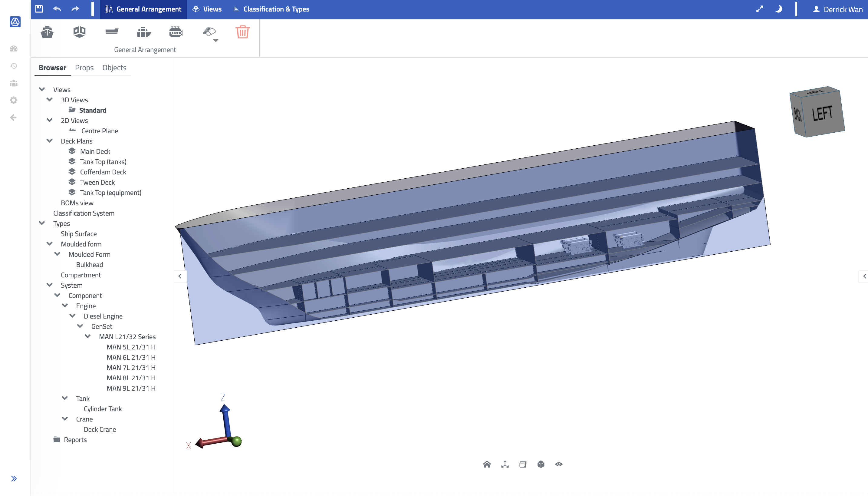The width and height of the screenshot is (868, 496).
Task: Click the save disk icon
Action: 39,9
